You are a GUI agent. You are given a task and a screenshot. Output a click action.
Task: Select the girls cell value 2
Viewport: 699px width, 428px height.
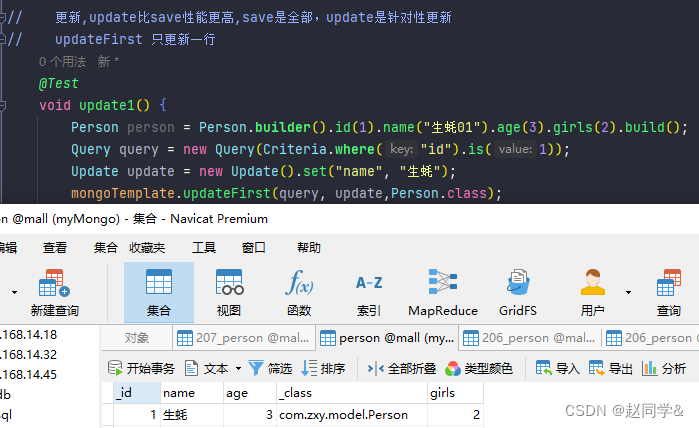pos(455,415)
